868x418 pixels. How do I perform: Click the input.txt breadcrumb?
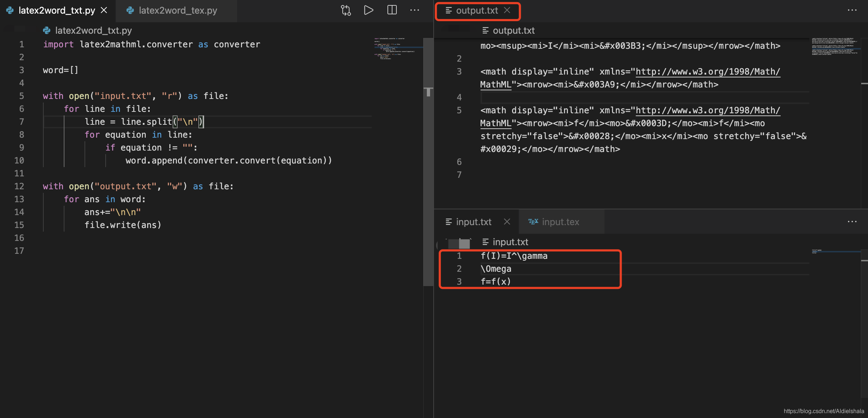(x=510, y=242)
